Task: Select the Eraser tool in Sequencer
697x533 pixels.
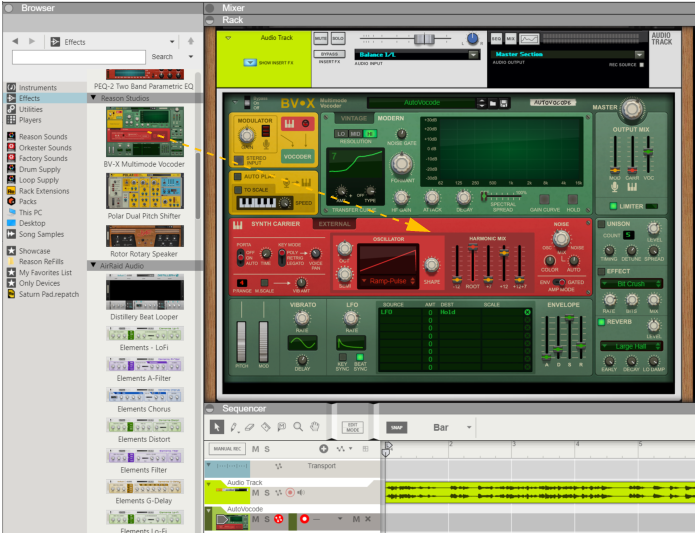Action: tap(249, 427)
